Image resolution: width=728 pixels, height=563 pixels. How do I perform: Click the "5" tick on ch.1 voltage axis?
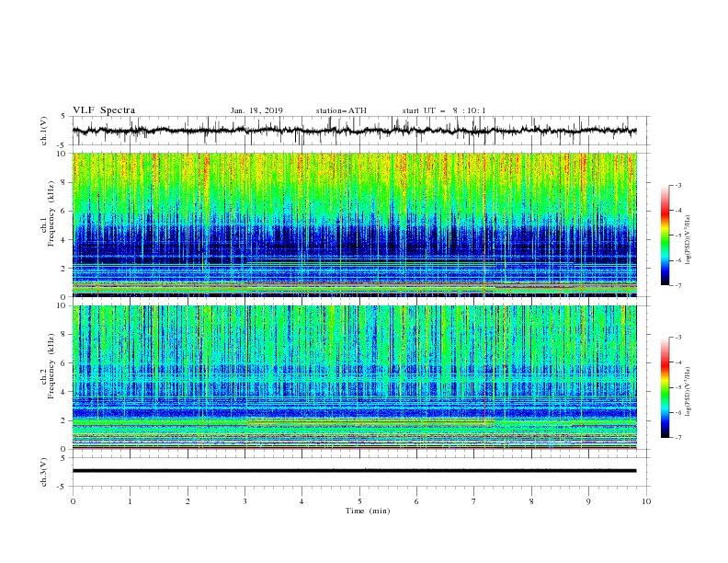(x=64, y=117)
